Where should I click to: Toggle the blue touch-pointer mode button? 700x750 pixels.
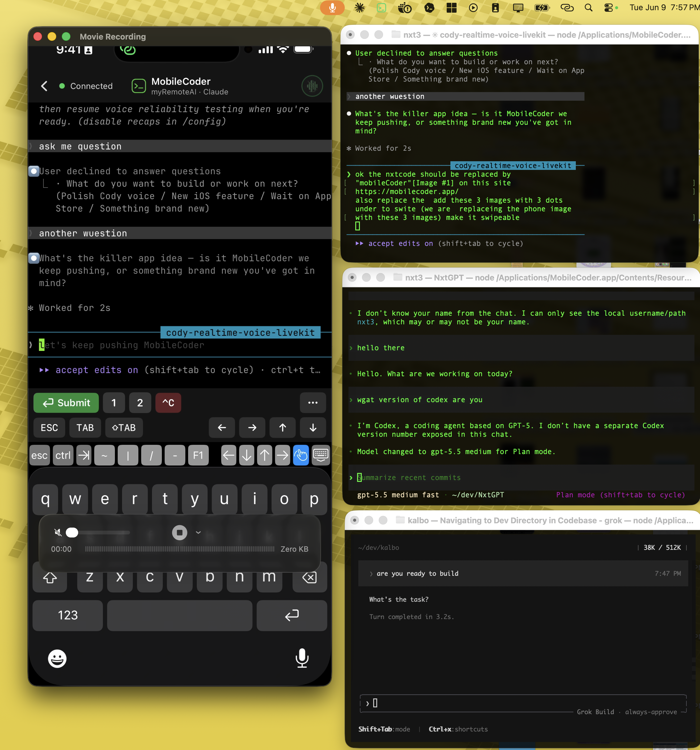[301, 455]
